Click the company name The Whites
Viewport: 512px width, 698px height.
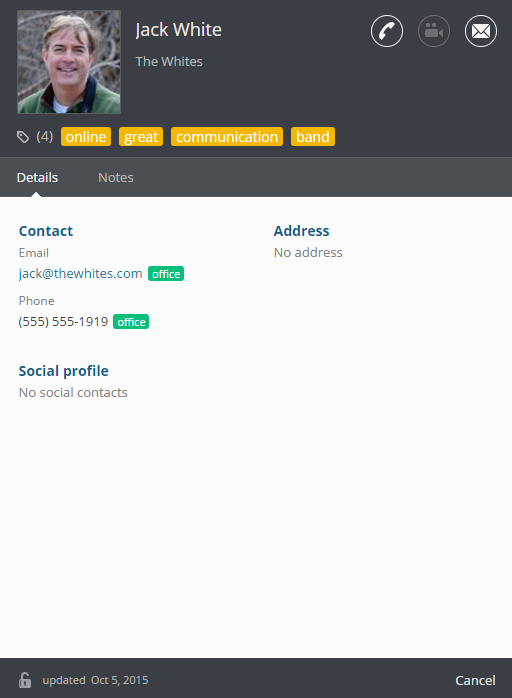click(x=169, y=61)
